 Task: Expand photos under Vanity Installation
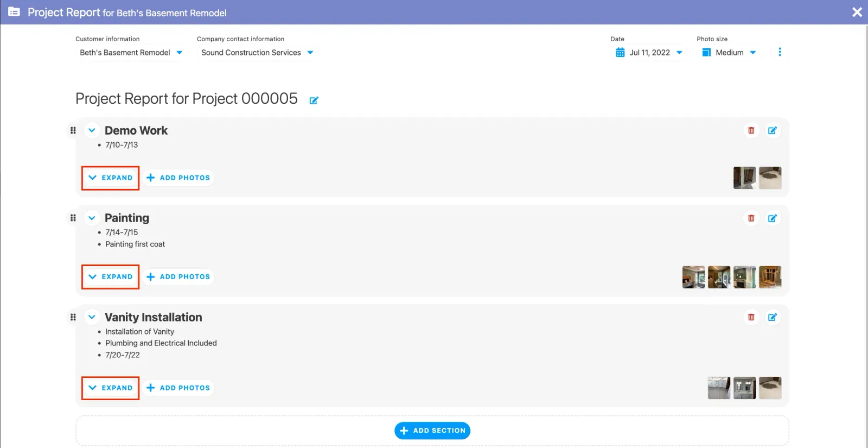[x=111, y=388]
